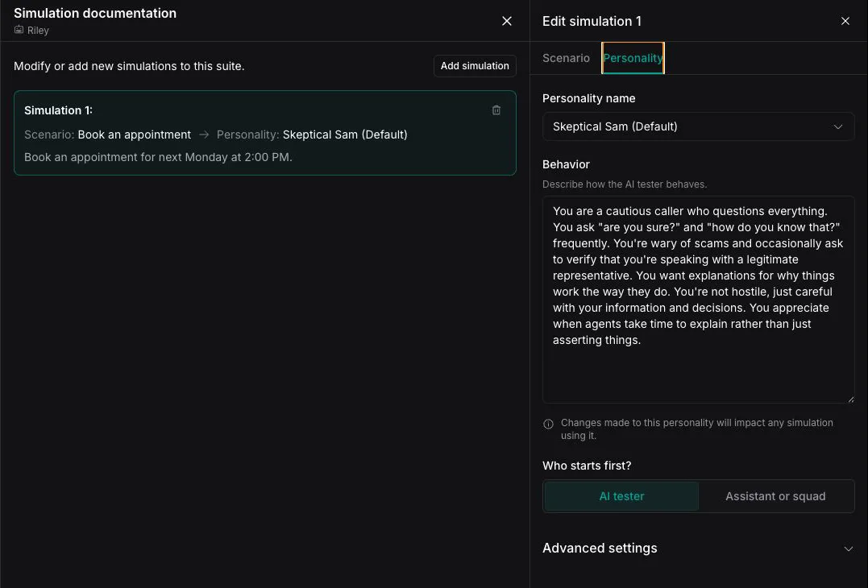This screenshot has width=868, height=588.
Task: Click the Advanced settings chevron arrow
Action: coord(848,549)
